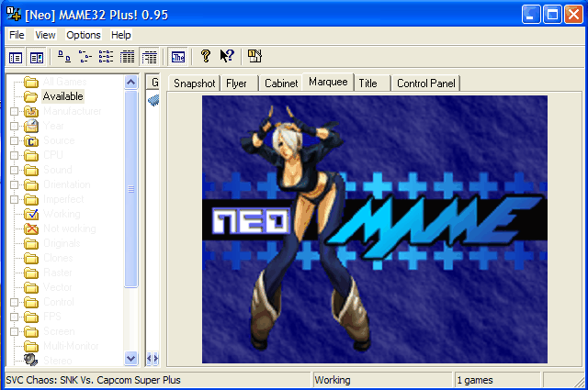Switch to the Cabinet tab
This screenshot has width=588, height=390.
(281, 84)
